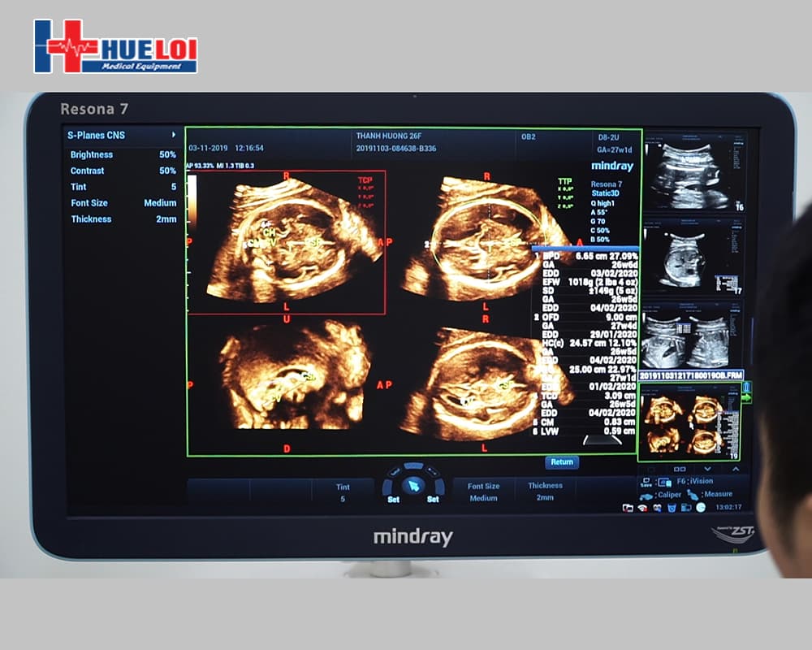The width and height of the screenshot is (812, 650).
Task: Click the Save icon above Caliper
Action: pyautogui.click(x=646, y=482)
